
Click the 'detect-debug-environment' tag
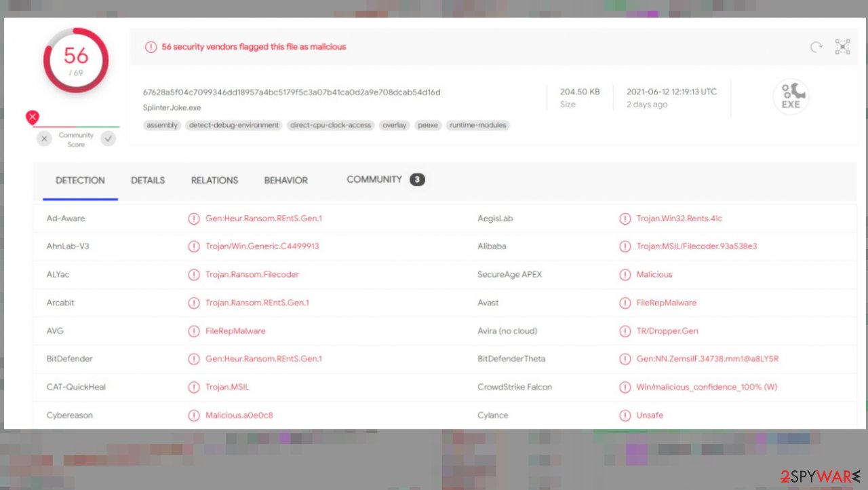click(234, 126)
